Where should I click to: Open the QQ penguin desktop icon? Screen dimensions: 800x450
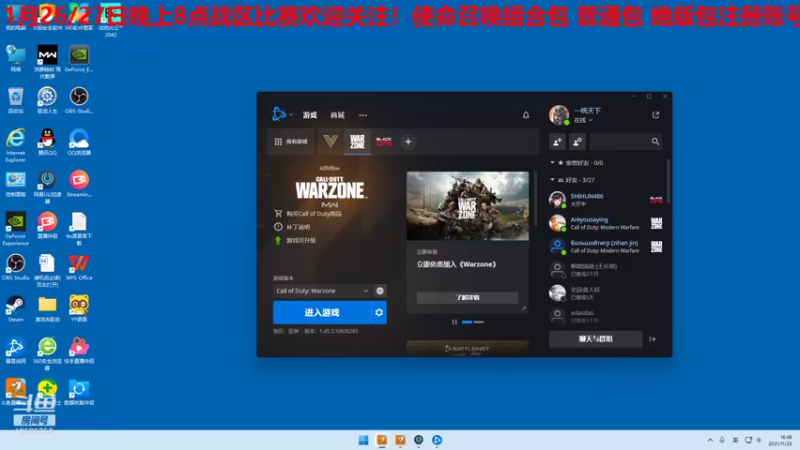coord(47,141)
